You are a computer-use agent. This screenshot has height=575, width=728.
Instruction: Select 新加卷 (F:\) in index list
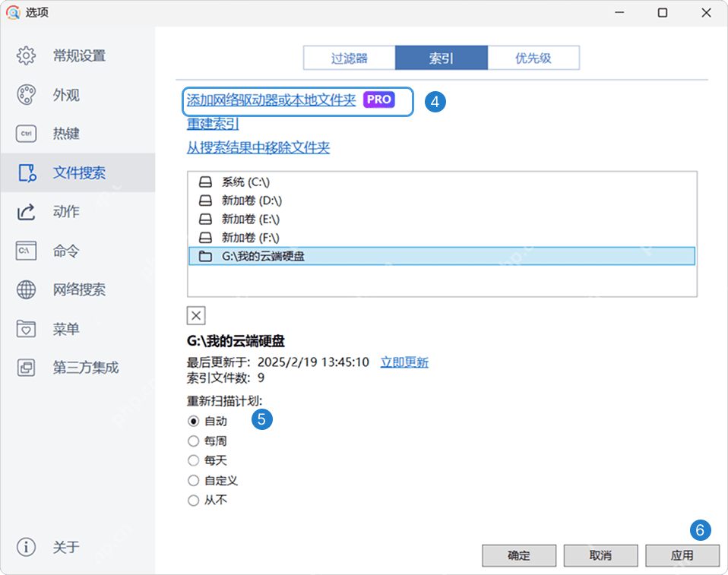[442, 238]
